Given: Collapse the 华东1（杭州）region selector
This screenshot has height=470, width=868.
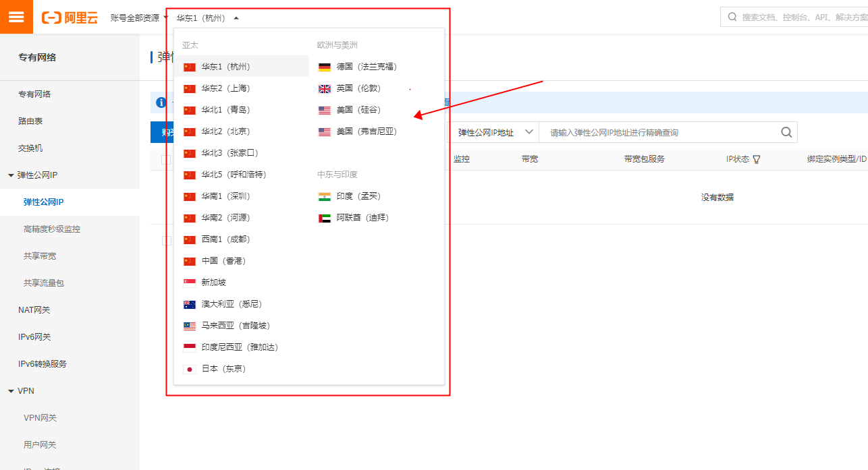Looking at the screenshot, I should pyautogui.click(x=207, y=18).
